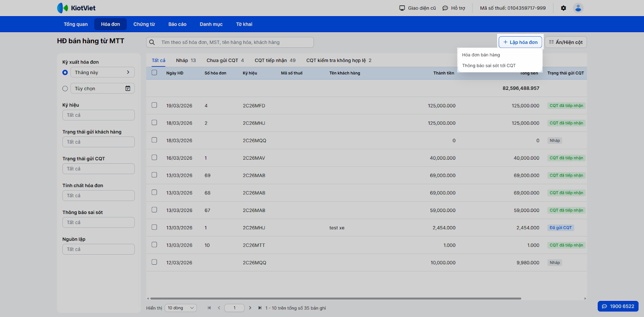Image resolution: width=644 pixels, height=317 pixels.
Task: Jump to first page of records
Action: (x=209, y=308)
